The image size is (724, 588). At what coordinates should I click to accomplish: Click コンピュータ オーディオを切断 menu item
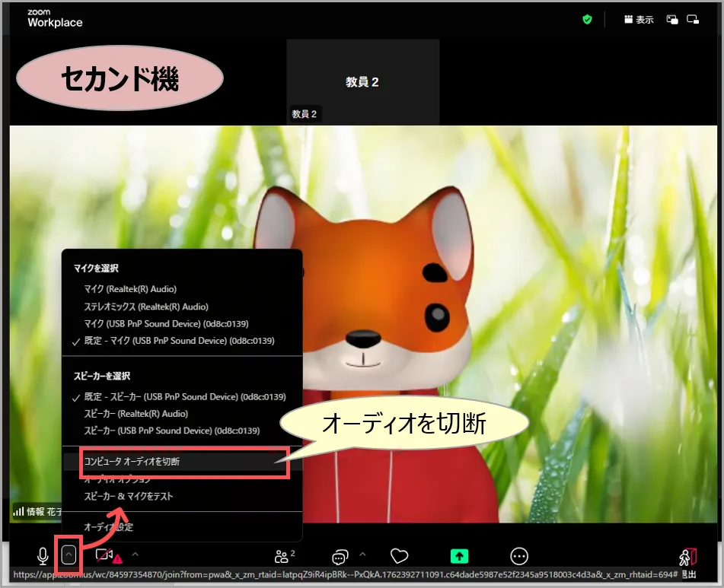[x=132, y=462]
